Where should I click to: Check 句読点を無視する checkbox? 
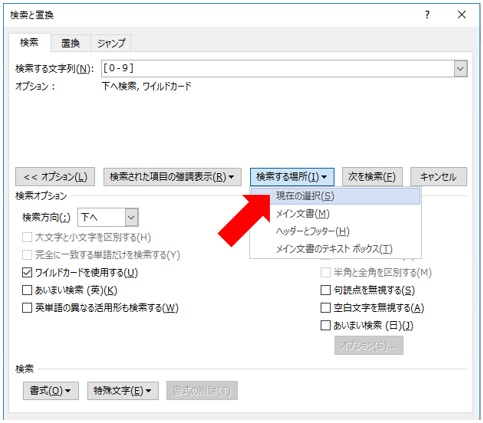[x=325, y=290]
